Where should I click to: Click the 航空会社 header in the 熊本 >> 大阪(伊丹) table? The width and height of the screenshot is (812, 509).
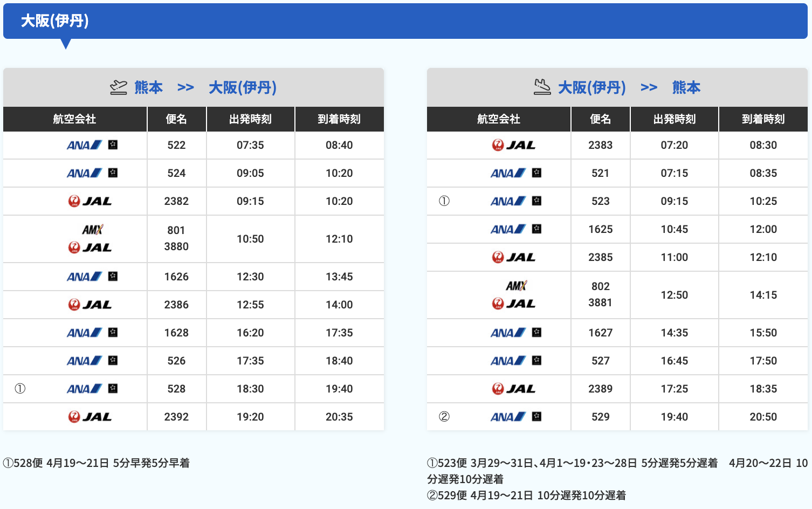click(x=75, y=119)
